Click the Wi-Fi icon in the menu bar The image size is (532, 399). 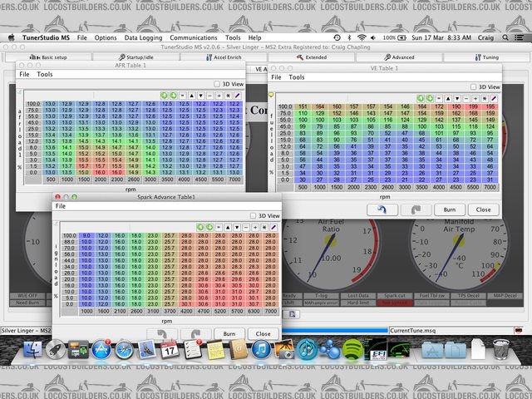pos(362,37)
